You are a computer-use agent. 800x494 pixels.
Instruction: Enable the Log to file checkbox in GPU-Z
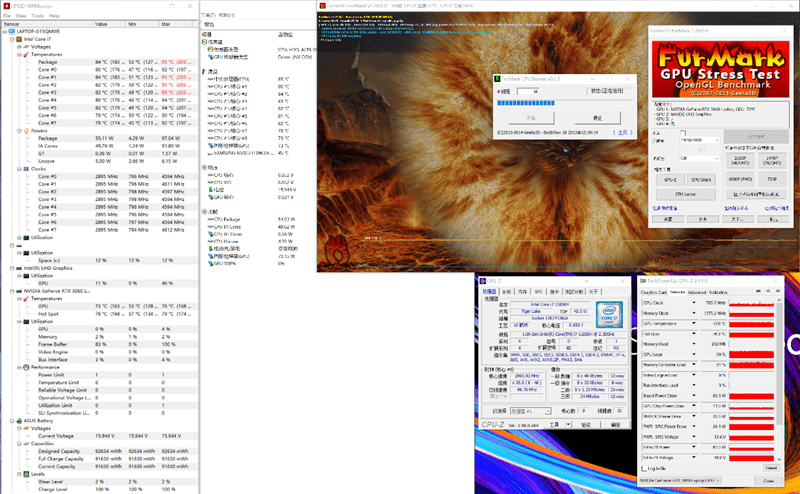644,468
